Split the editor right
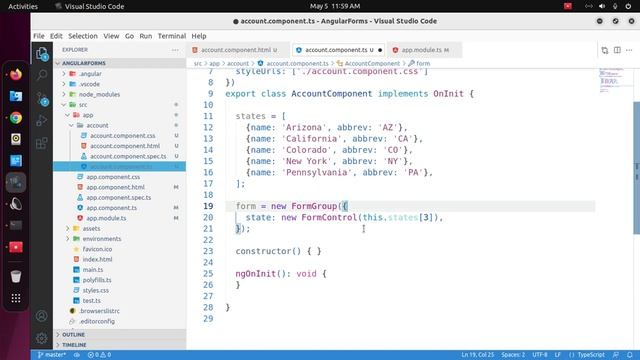 pos(617,50)
